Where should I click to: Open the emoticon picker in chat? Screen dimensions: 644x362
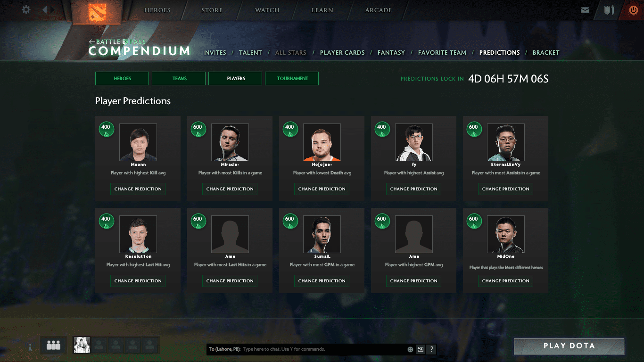tap(410, 349)
